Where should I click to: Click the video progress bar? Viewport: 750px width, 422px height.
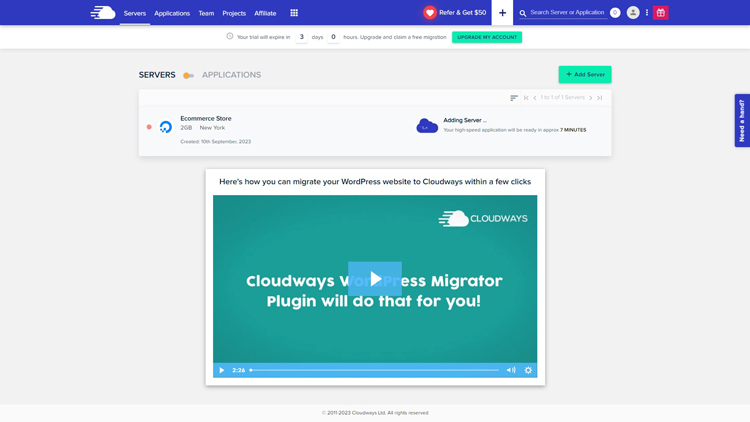point(375,370)
